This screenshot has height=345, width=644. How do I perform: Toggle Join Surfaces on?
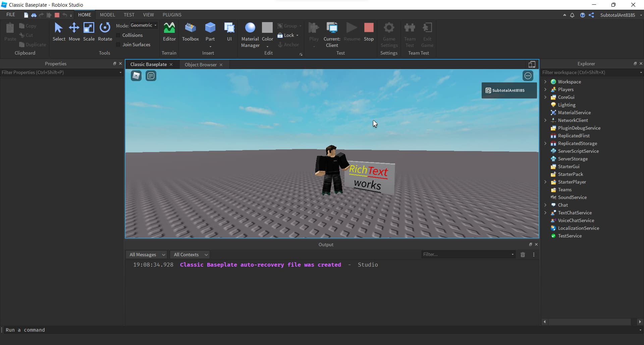point(118,44)
